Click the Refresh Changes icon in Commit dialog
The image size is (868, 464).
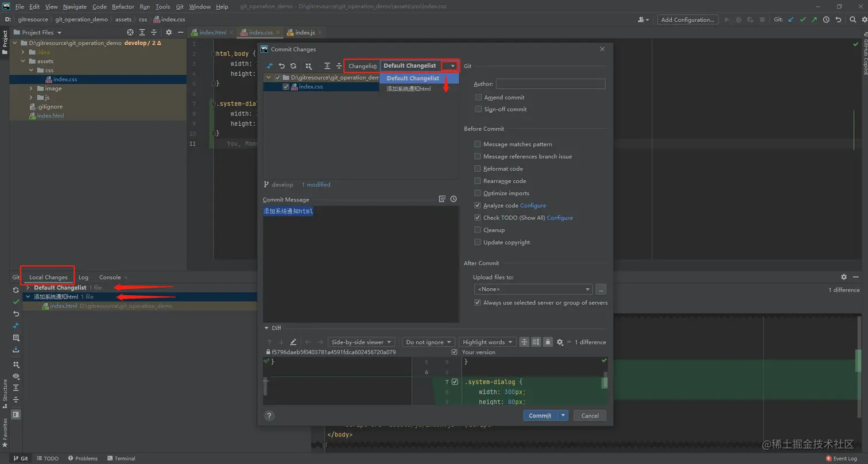pyautogui.click(x=294, y=65)
